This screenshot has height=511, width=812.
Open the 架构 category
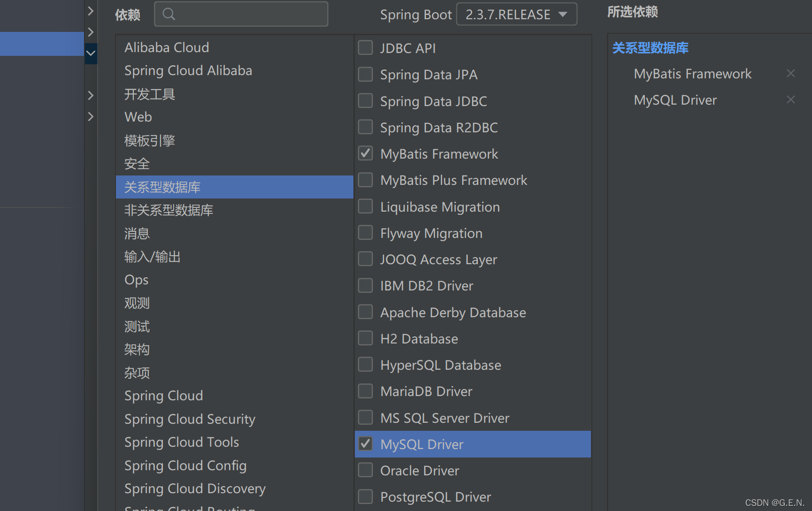click(x=234, y=349)
